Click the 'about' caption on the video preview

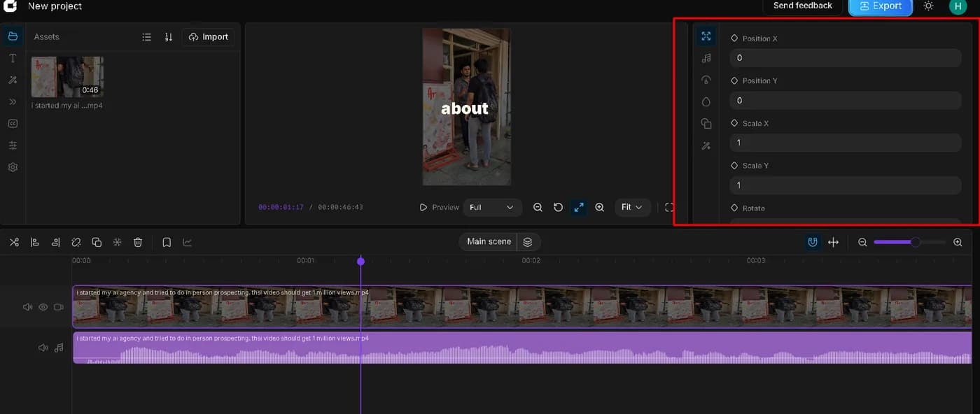465,108
